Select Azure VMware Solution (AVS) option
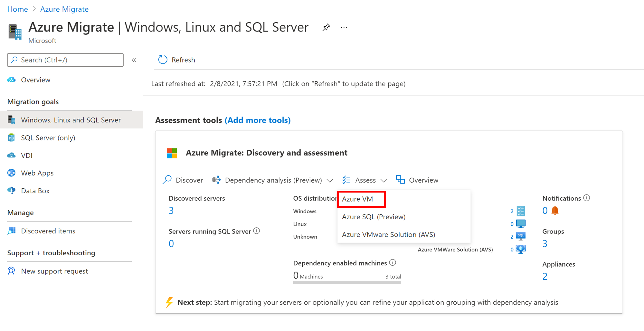The image size is (644, 331). 388,234
